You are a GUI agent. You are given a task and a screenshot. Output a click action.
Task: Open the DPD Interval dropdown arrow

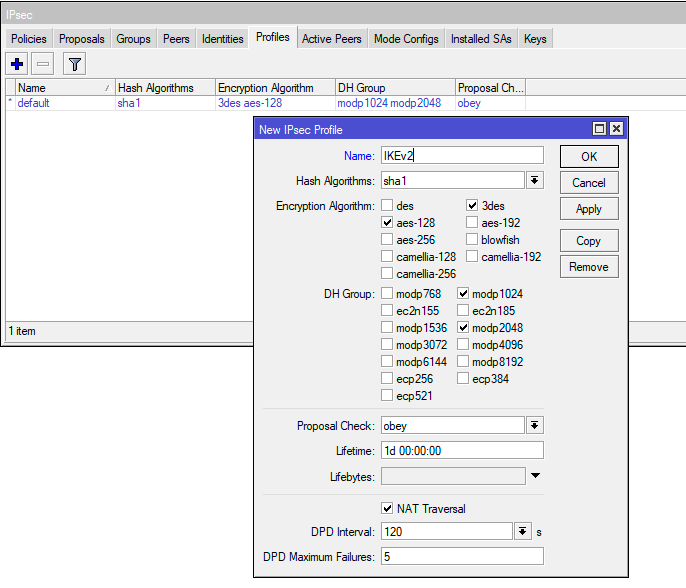[522, 532]
